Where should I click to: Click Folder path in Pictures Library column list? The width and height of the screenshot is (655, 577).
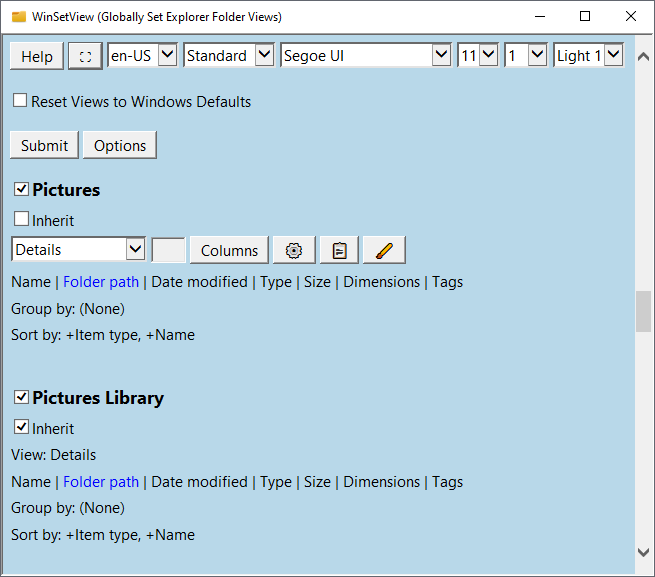pos(101,482)
